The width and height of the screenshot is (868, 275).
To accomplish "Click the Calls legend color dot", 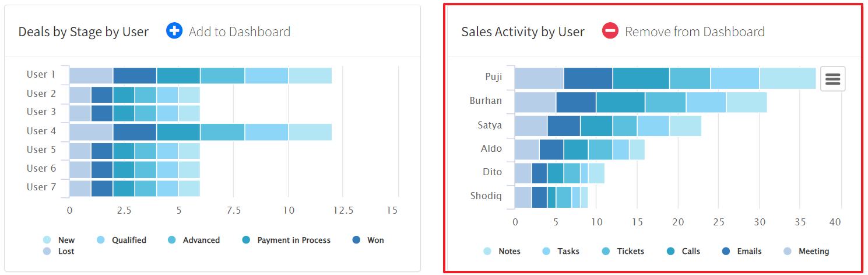I will click(x=670, y=251).
